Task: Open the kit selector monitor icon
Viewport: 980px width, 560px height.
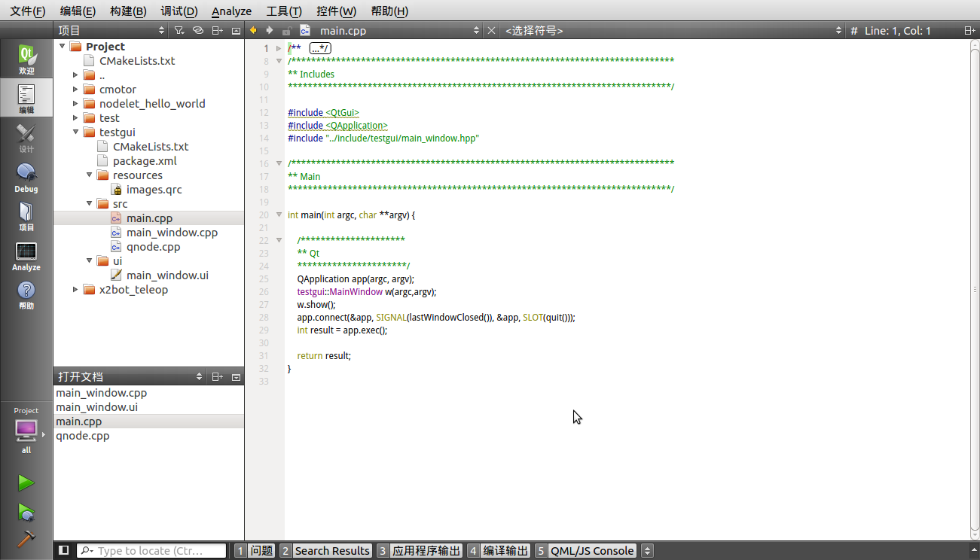Action: (26, 431)
